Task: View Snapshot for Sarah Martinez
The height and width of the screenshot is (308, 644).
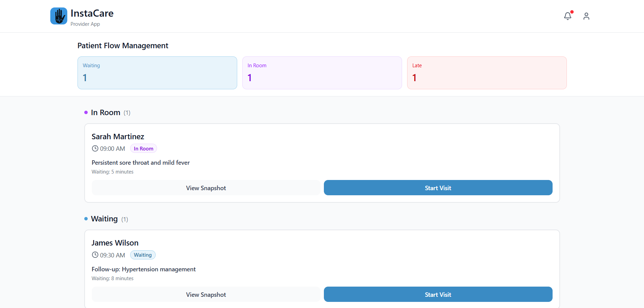Action: tap(206, 188)
